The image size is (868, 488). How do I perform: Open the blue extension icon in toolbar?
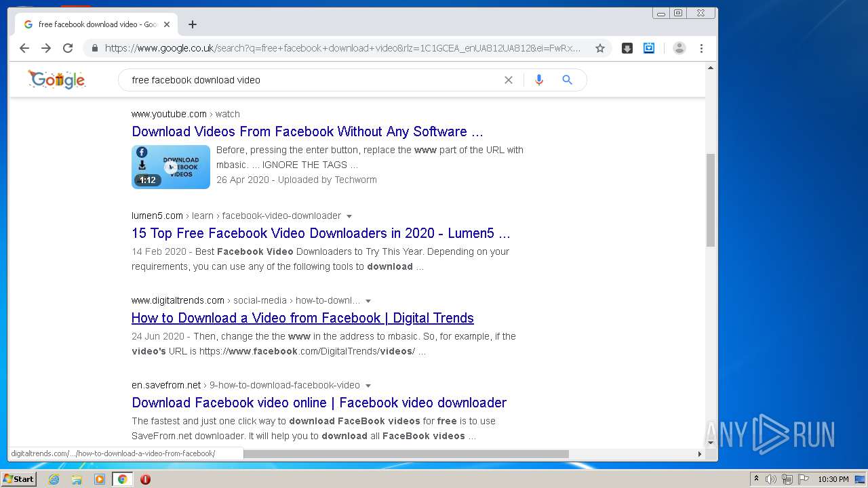[x=649, y=48]
